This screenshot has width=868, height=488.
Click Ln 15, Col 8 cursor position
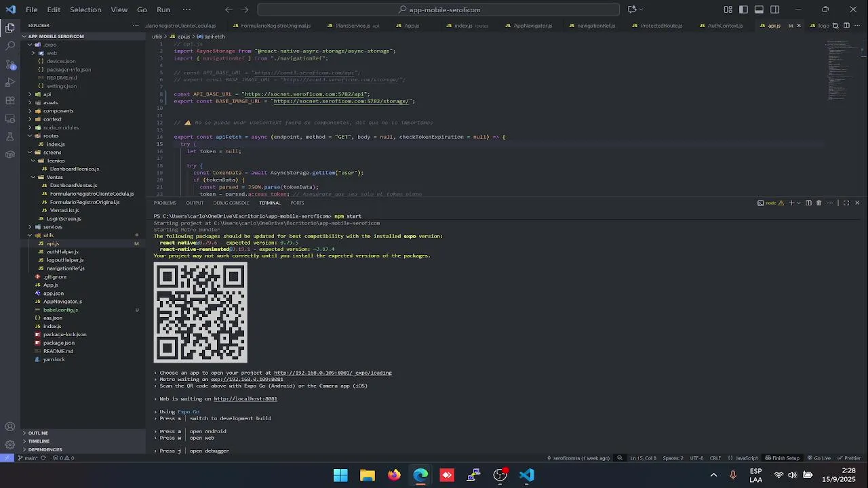point(643,458)
